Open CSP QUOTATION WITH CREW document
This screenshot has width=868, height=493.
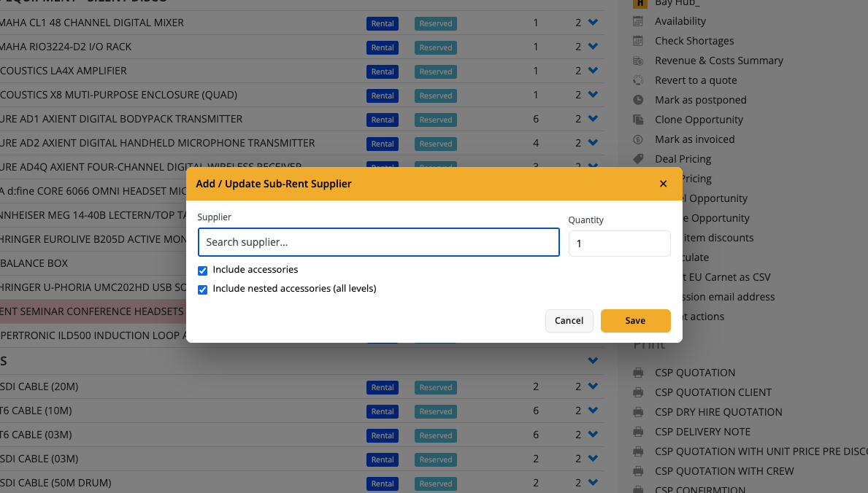tap(724, 471)
